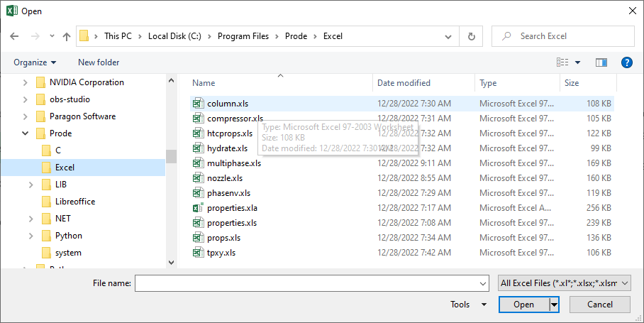Open the view options dropdown arrow
This screenshot has width=644, height=323.
(x=577, y=62)
